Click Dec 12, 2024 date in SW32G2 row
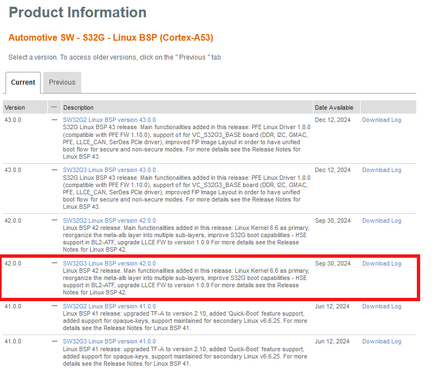438x368 pixels. click(333, 120)
